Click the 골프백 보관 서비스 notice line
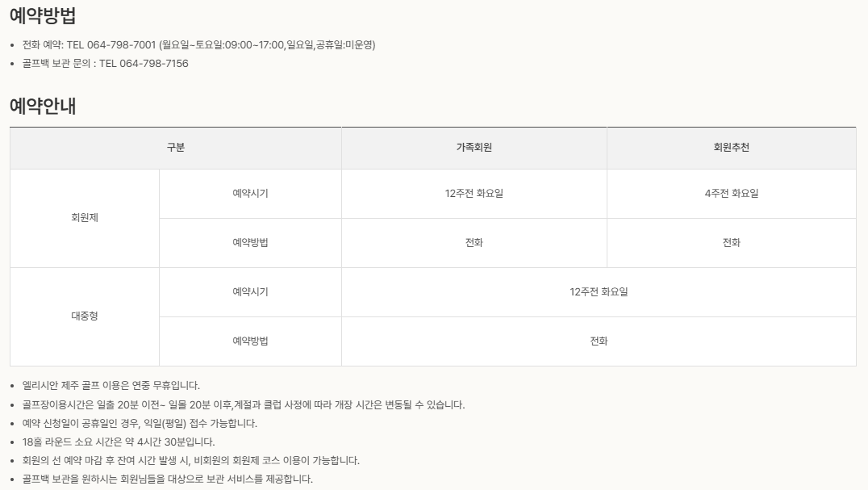 pyautogui.click(x=167, y=480)
